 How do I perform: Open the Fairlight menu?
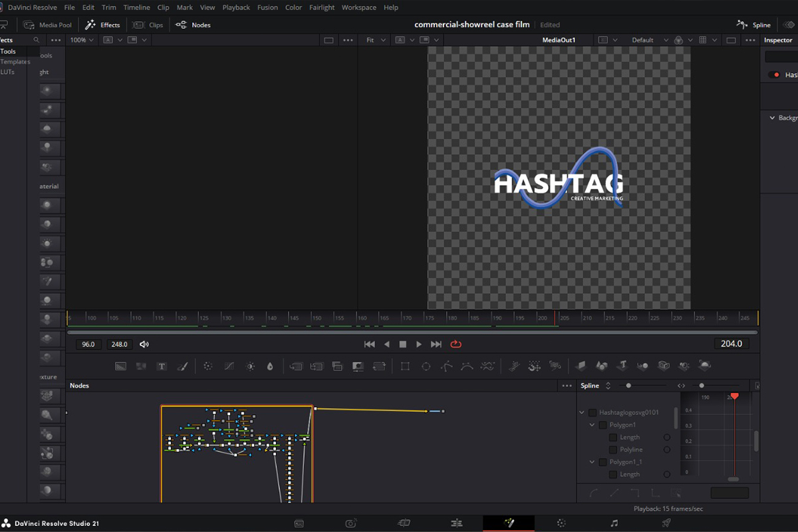[x=322, y=7]
